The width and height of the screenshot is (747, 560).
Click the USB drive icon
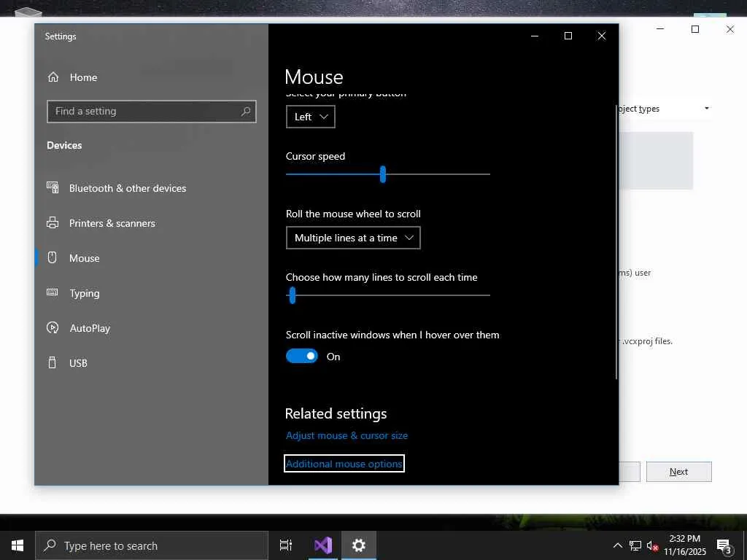(53, 362)
